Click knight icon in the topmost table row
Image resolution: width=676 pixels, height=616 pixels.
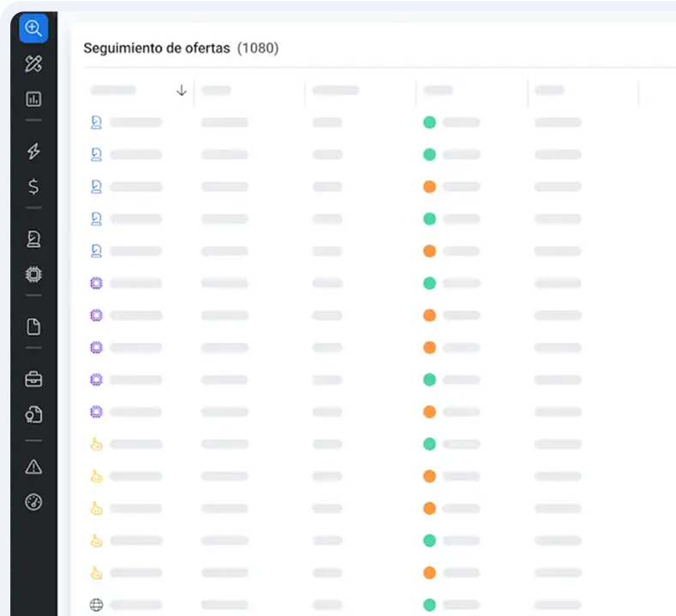pyautogui.click(x=96, y=123)
